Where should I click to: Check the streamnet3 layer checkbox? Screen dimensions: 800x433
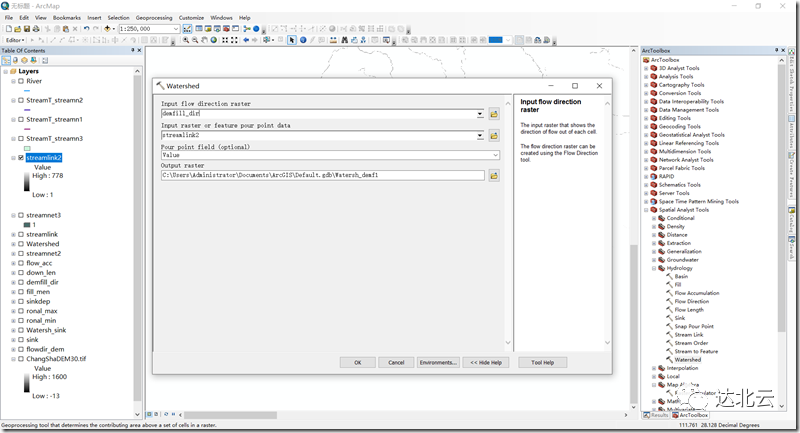(x=21, y=215)
